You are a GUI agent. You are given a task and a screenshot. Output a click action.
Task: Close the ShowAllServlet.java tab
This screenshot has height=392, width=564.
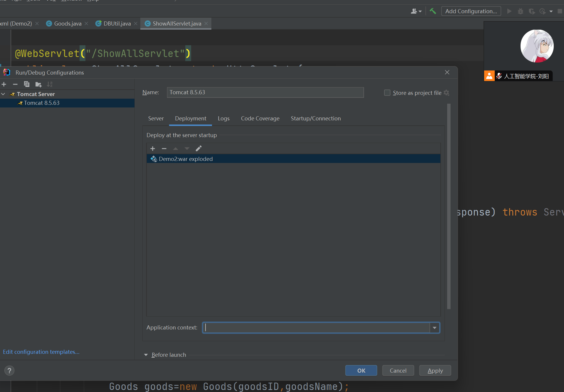pos(206,23)
